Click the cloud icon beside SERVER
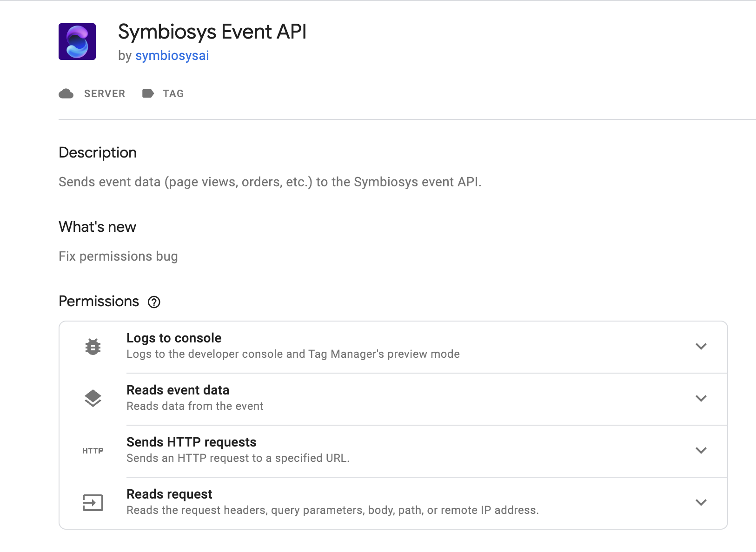 coord(66,94)
